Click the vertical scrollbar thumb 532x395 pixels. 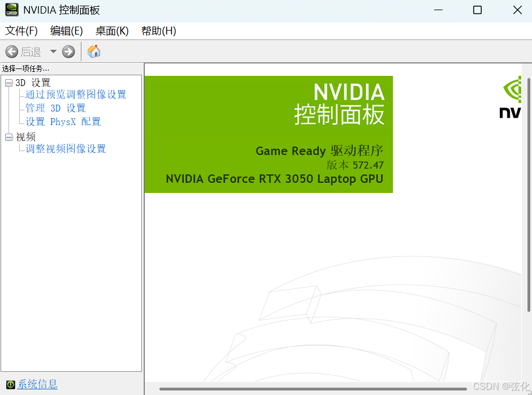[x=529, y=195]
